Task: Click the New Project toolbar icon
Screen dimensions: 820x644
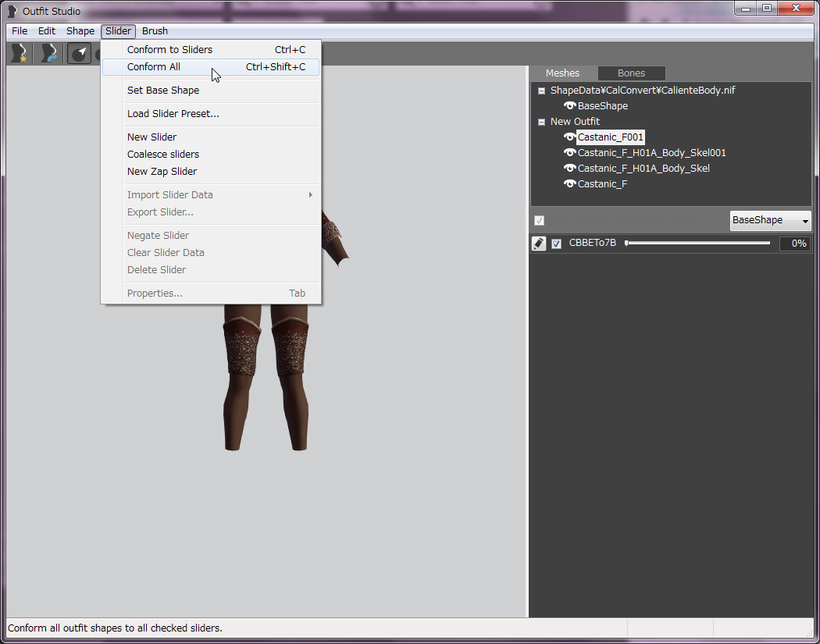Action: pyautogui.click(x=19, y=53)
